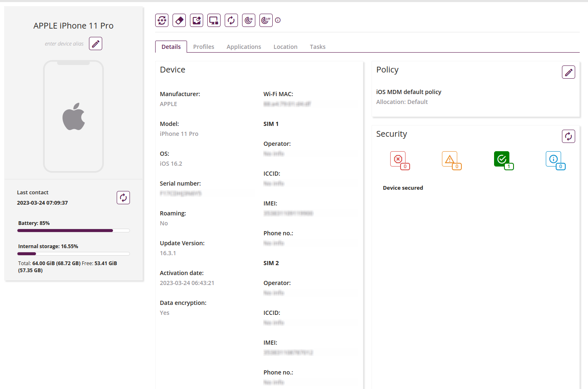Switch to the Applications tab
Image resolution: width=588 pixels, height=389 pixels.
pos(244,47)
